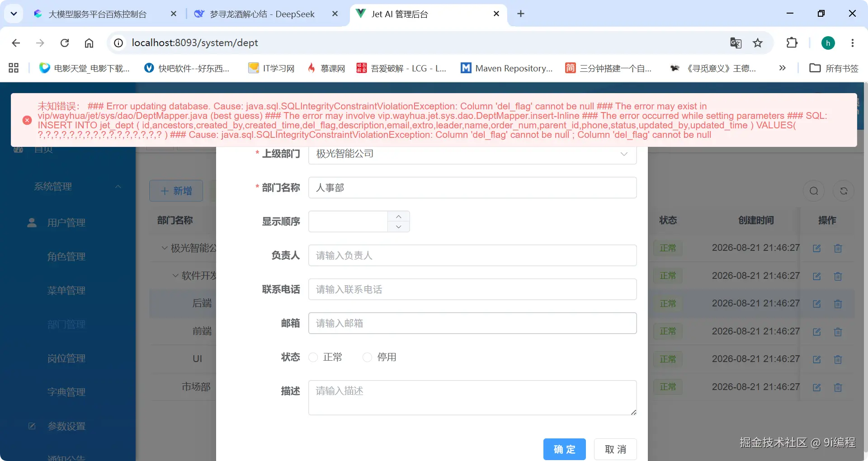
Task: Select the 正常 status radio button
Action: pos(313,358)
